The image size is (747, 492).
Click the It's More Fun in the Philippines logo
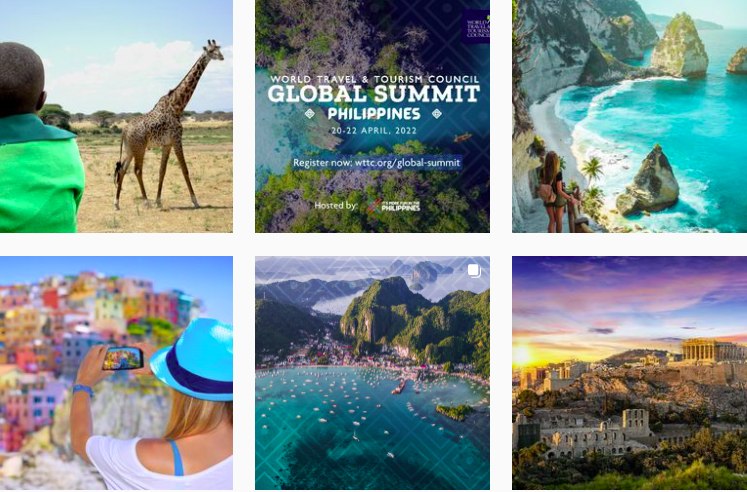(x=394, y=206)
